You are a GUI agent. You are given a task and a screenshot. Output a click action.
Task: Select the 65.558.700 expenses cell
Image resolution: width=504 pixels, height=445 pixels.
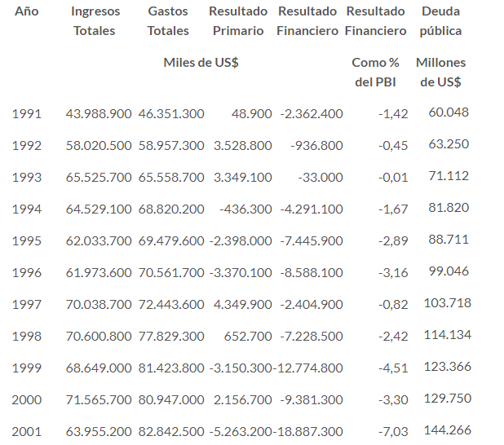(x=171, y=177)
